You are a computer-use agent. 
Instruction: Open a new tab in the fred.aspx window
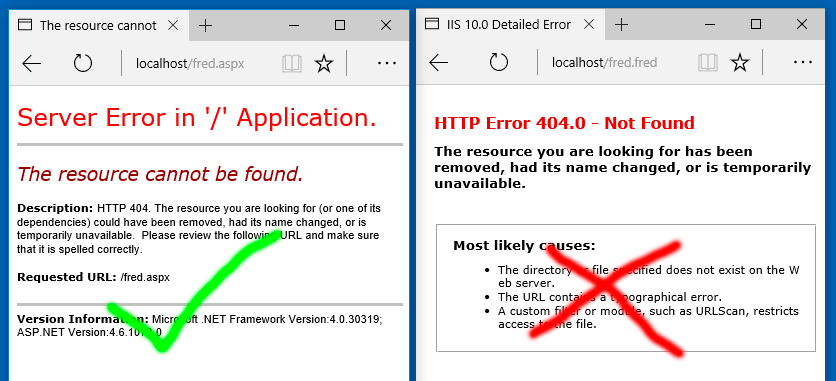205,25
